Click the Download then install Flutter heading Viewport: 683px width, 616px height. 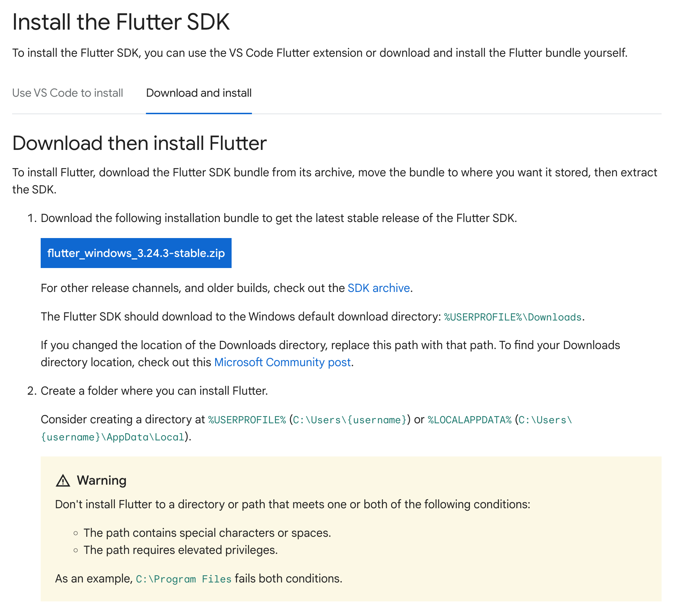point(140,143)
